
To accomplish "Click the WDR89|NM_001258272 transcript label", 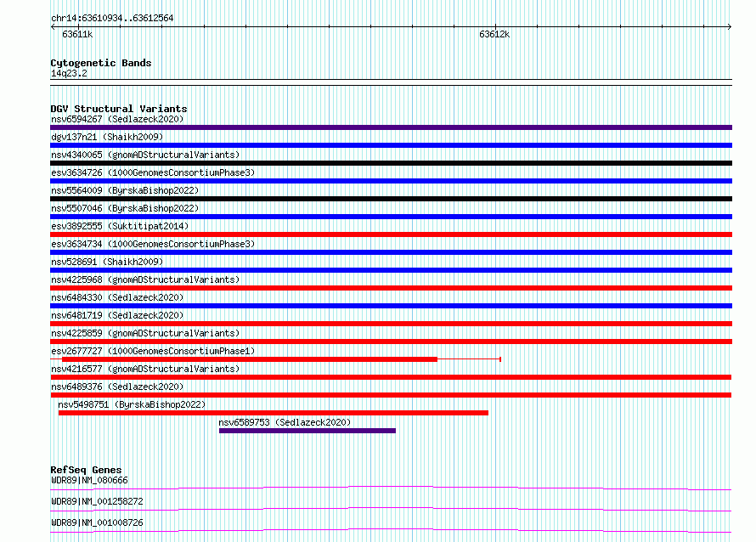I will click(x=97, y=501).
